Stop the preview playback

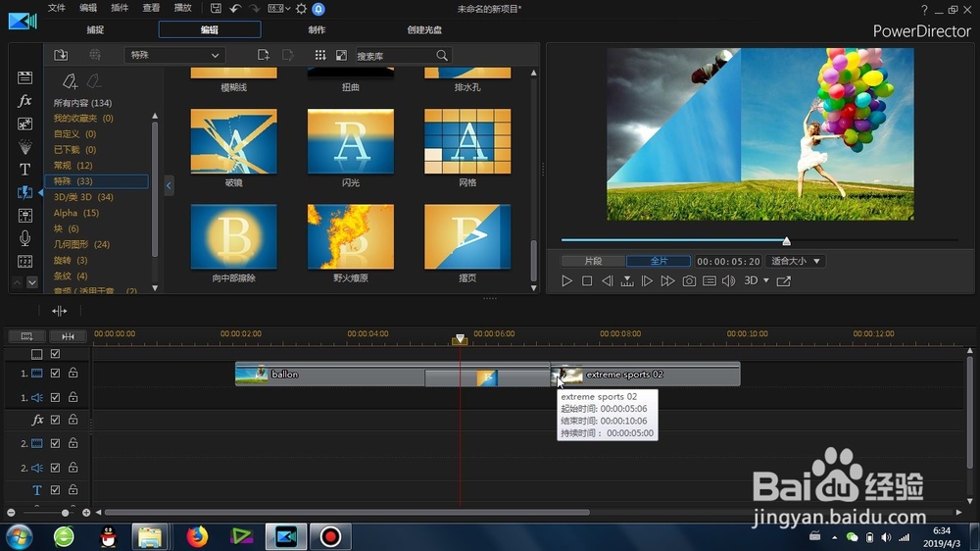click(587, 281)
